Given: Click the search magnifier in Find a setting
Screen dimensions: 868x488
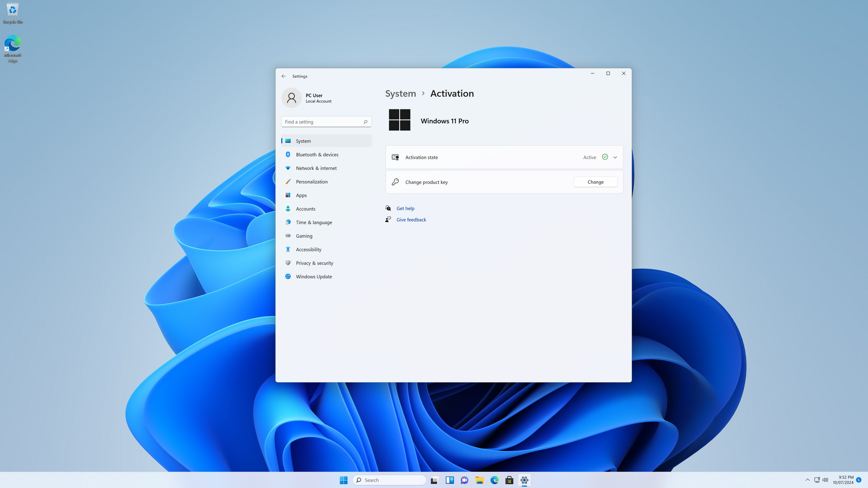Looking at the screenshot, I should (x=366, y=122).
